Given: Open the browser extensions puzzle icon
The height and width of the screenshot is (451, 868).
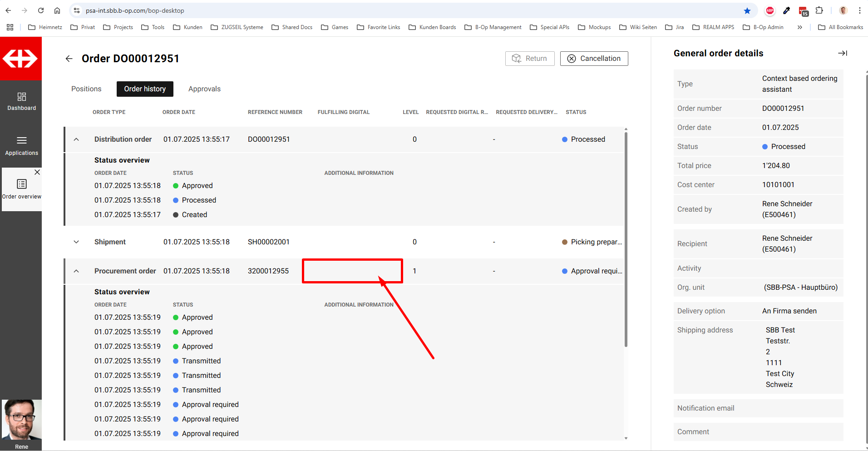Looking at the screenshot, I should pyautogui.click(x=819, y=10).
